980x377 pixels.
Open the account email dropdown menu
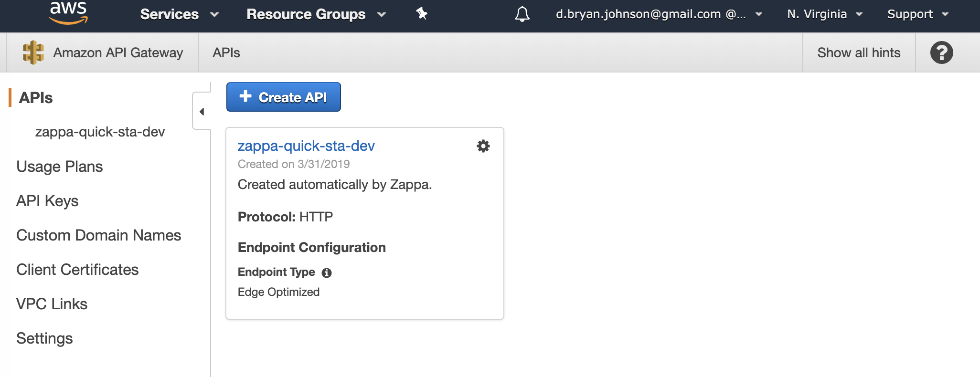pyautogui.click(x=658, y=14)
